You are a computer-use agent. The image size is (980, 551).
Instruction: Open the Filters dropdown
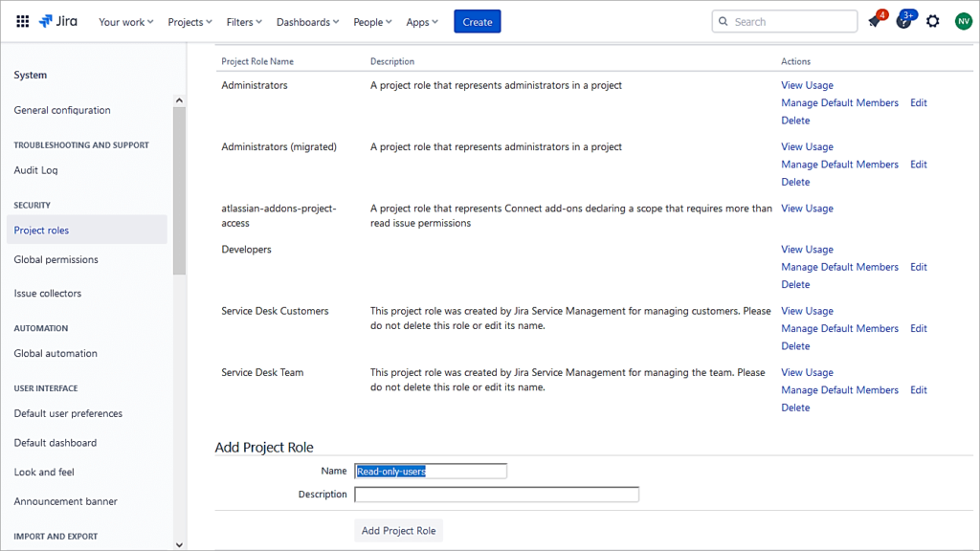pyautogui.click(x=249, y=21)
